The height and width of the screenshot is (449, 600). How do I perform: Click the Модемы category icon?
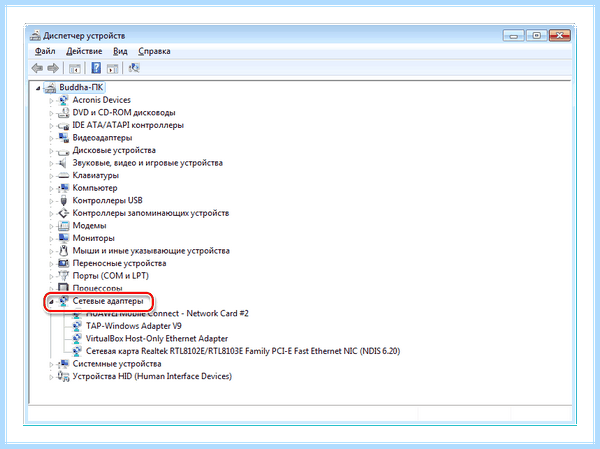(x=63, y=226)
